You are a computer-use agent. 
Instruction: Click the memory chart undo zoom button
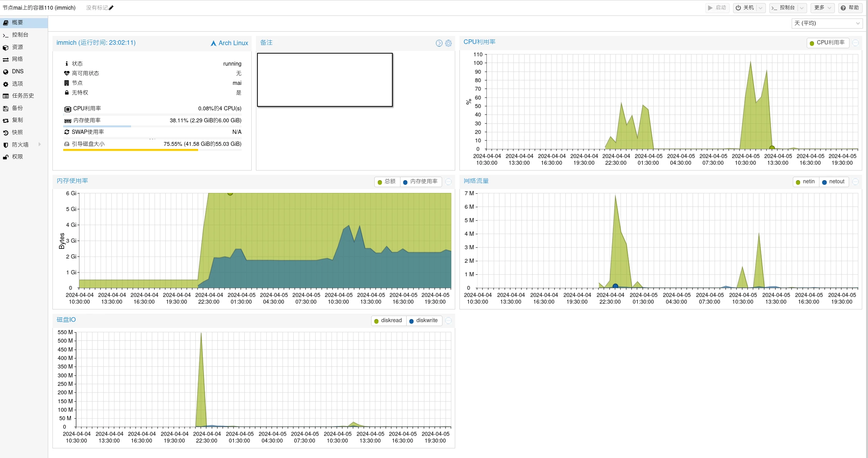click(x=448, y=182)
